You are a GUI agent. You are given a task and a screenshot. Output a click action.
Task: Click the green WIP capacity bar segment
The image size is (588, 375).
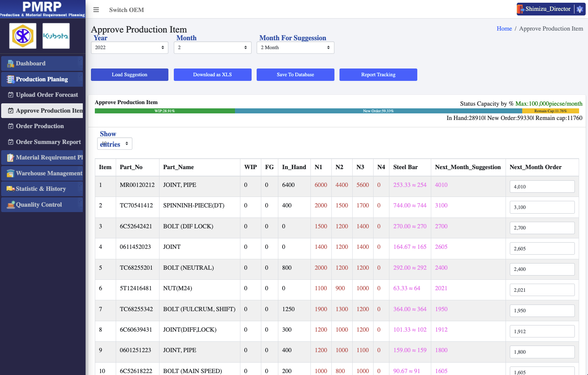[165, 111]
